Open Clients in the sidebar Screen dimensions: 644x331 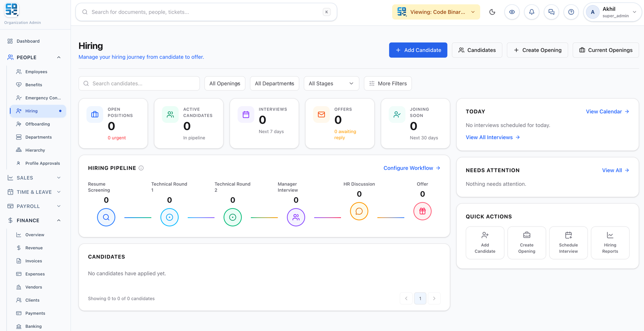38,300
